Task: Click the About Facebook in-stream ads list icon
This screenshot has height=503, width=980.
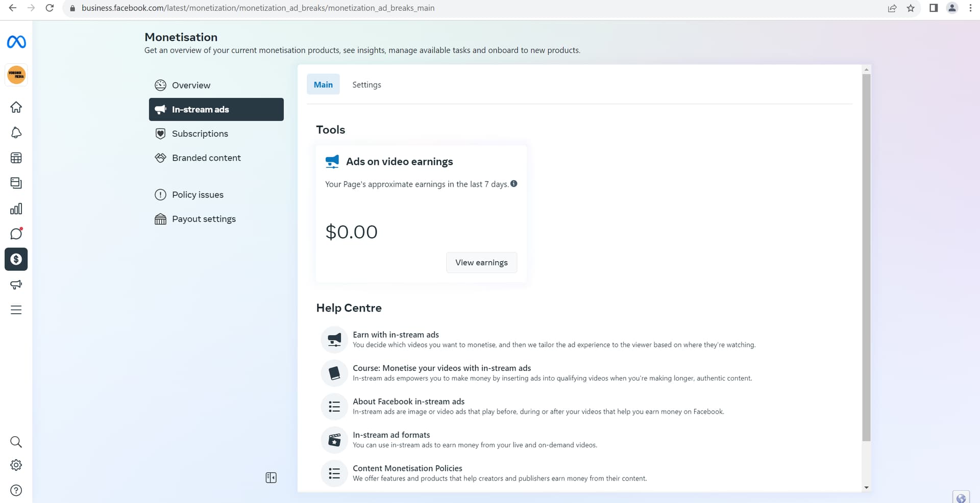Action: click(x=334, y=407)
